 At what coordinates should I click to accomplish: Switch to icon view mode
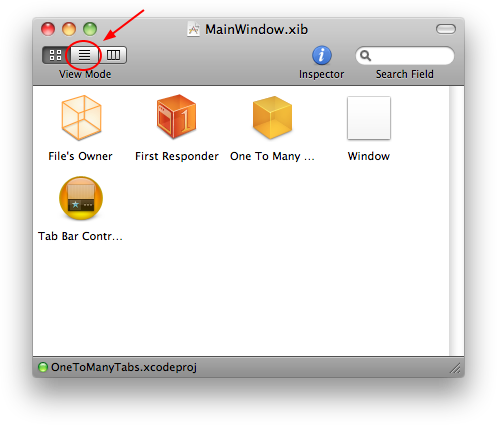56,55
